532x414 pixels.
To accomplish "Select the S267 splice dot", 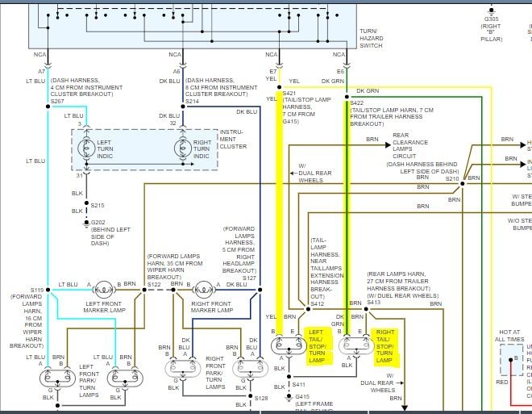I will pos(48,107).
